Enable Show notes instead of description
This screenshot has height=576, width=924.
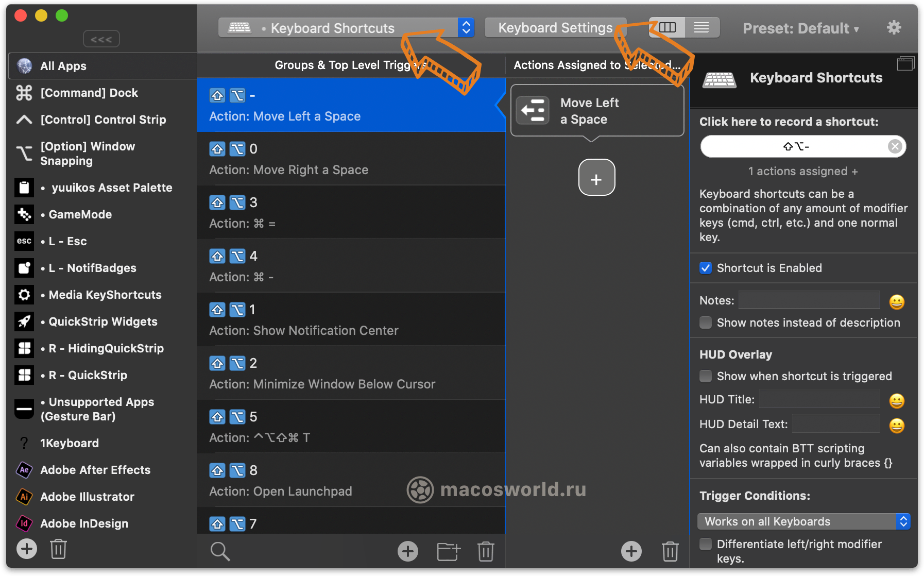[706, 323]
